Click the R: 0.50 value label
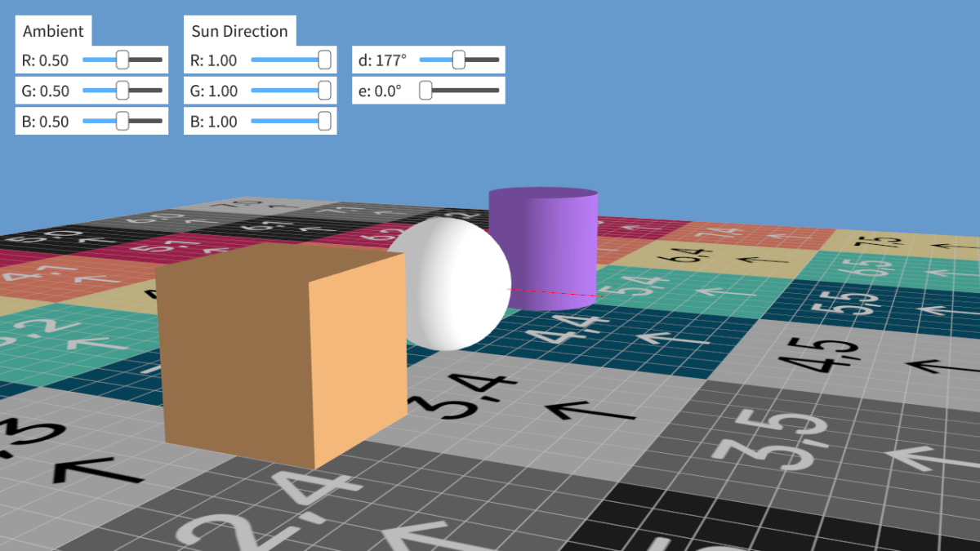Image resolution: width=980 pixels, height=551 pixels. (x=47, y=60)
